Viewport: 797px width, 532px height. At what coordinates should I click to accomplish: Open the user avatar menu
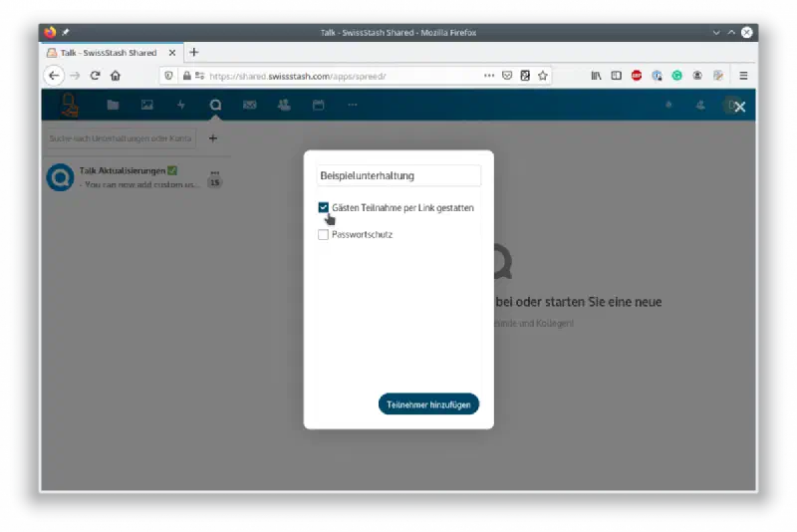730,106
